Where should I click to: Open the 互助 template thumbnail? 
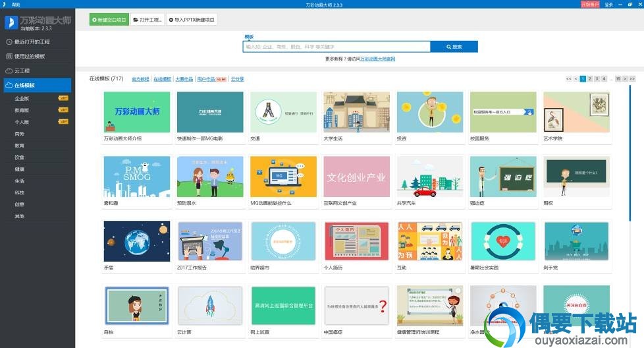429,241
